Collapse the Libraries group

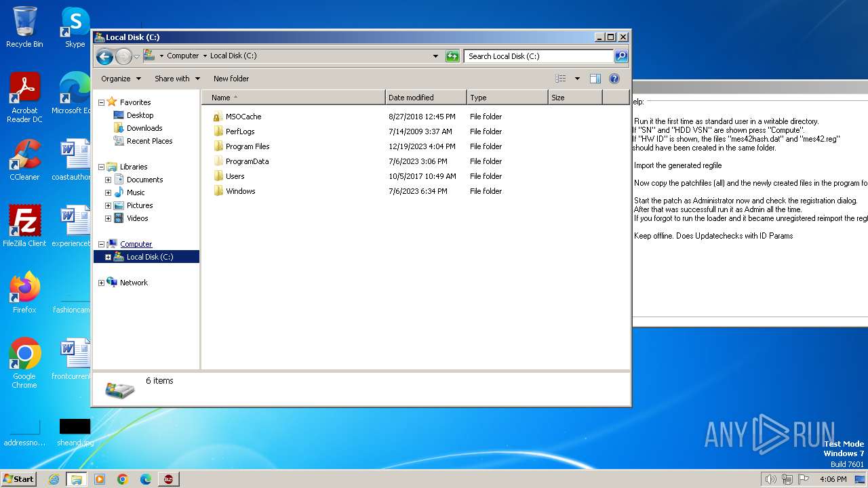click(101, 167)
